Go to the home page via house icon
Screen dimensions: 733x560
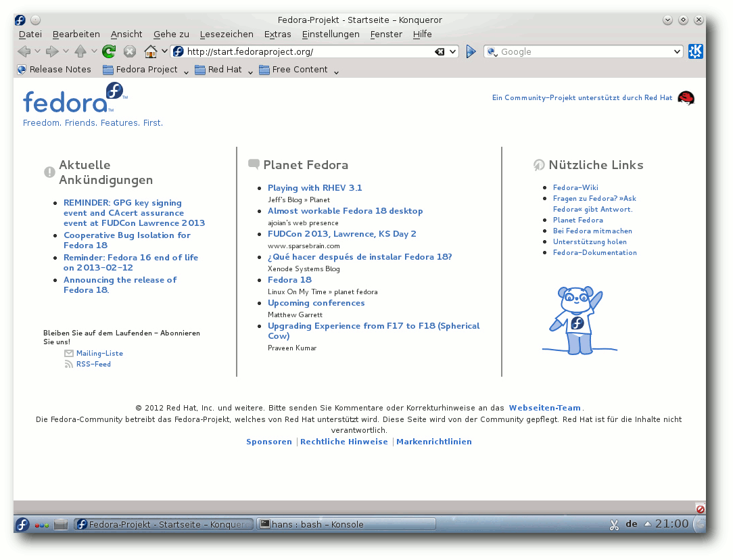tap(151, 51)
